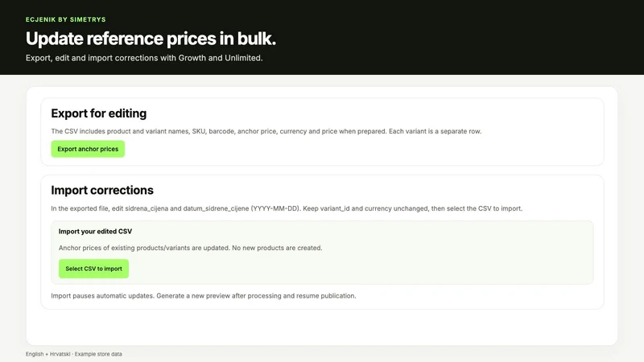The image size is (644, 362).
Task: Click the instruction text starting 'In the exported file'
Action: tap(287, 208)
